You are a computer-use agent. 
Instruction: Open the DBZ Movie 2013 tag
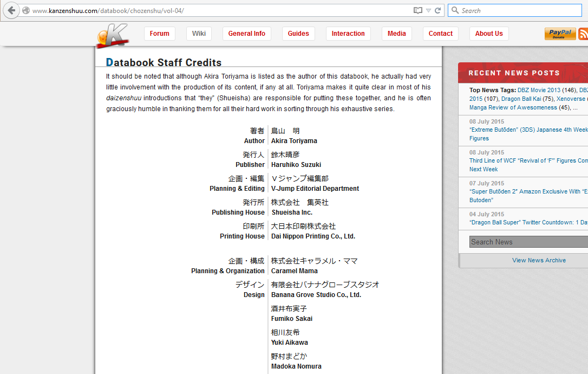coord(539,90)
